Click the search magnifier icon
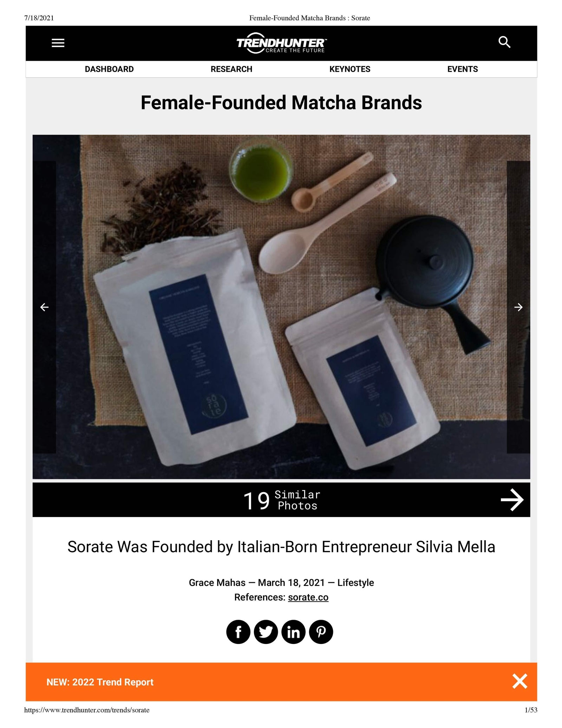Viewport: 562px width, 728px height. pos(504,42)
